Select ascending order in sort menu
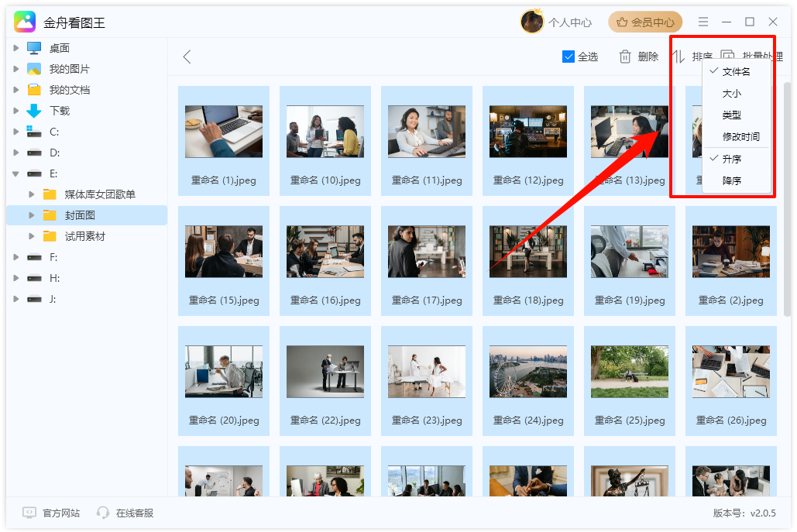The width and height of the screenshot is (797, 532). pyautogui.click(x=731, y=159)
